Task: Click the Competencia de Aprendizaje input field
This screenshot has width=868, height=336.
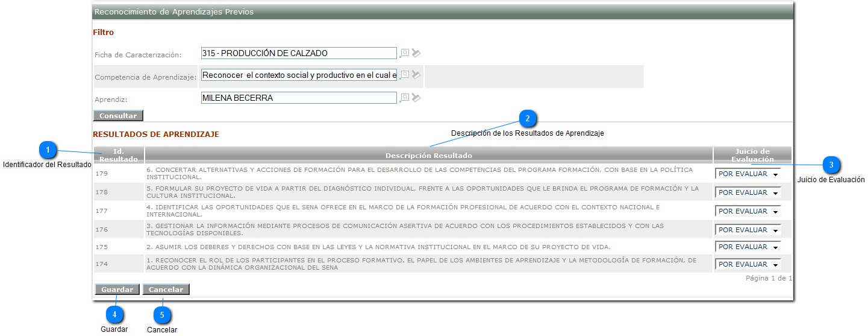Action: pos(299,75)
